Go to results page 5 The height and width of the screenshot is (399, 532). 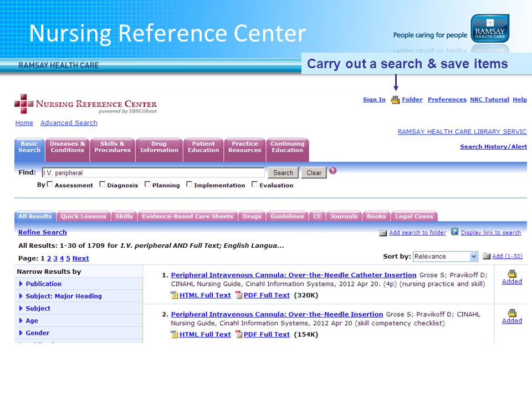[68, 259]
